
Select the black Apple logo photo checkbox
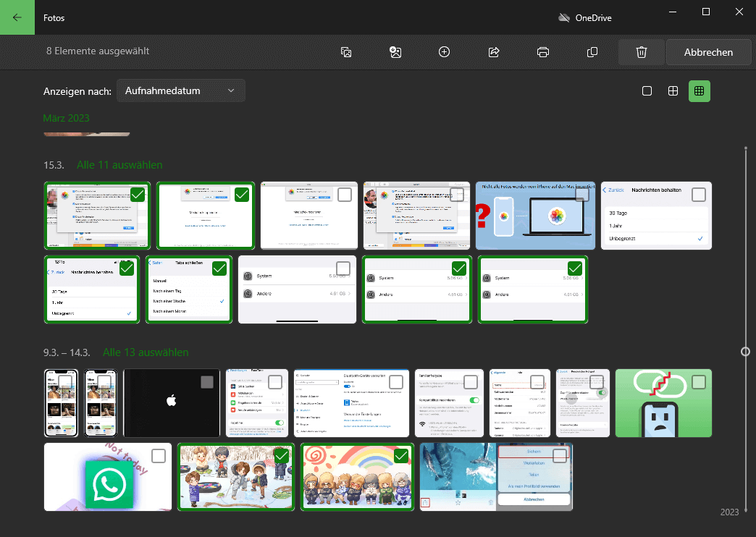click(x=207, y=382)
